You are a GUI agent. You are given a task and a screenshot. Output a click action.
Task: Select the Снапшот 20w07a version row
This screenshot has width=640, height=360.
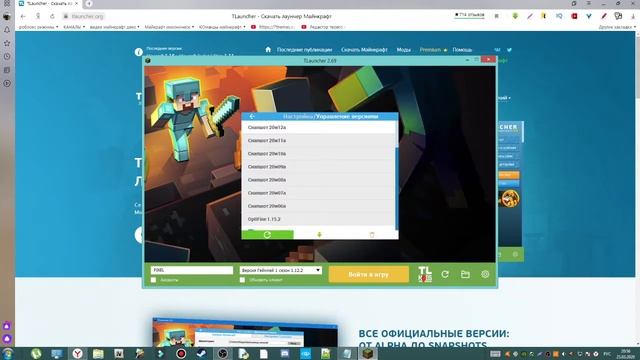[x=318, y=193]
